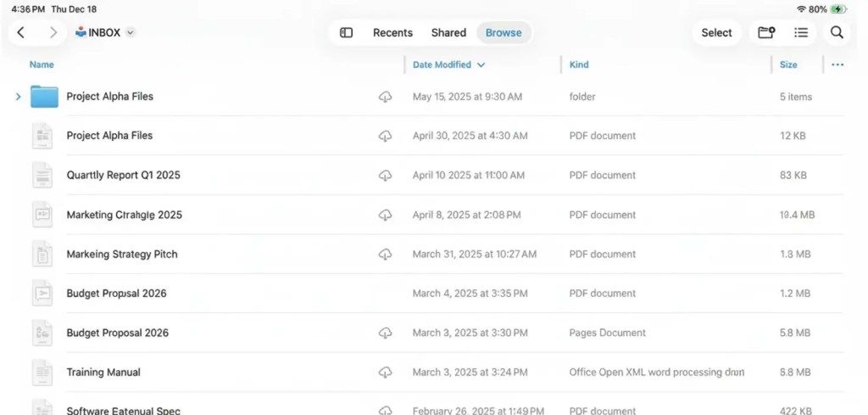Create a new folder with the folder icon

tap(766, 33)
